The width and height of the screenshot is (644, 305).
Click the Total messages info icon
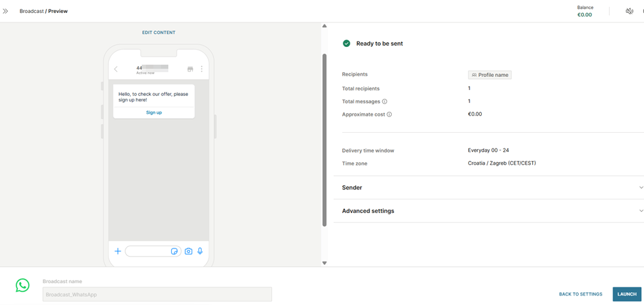(x=384, y=101)
